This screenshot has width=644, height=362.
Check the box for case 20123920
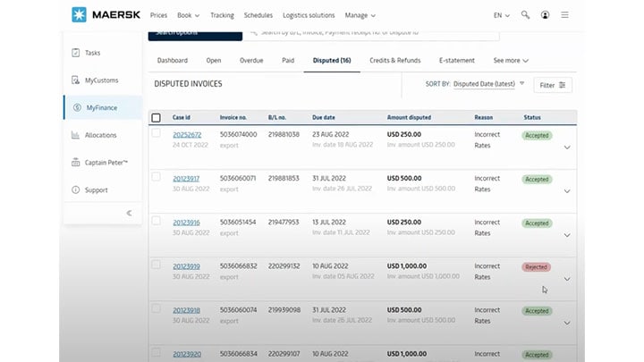156,352
